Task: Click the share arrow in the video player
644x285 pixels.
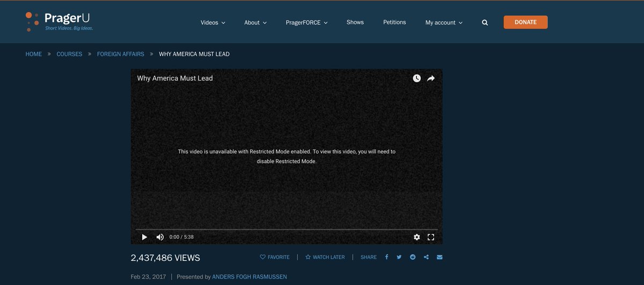Action: (431, 78)
